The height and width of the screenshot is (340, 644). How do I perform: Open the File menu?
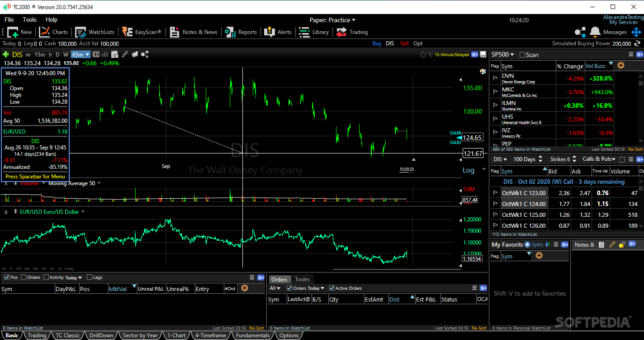click(9, 19)
